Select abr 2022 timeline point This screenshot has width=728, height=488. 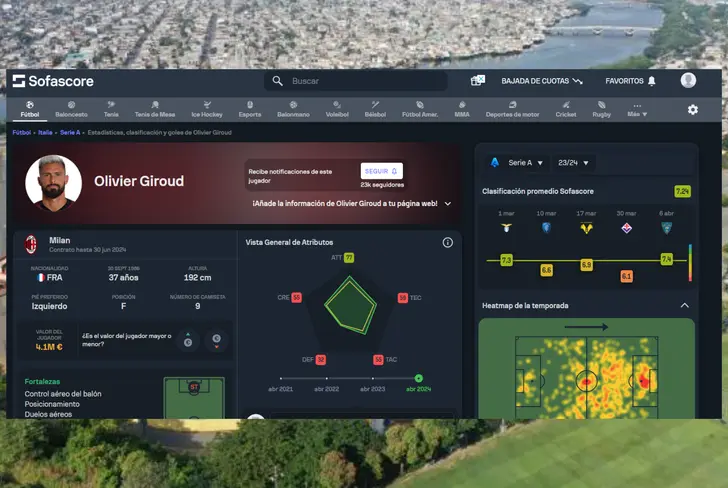click(326, 379)
